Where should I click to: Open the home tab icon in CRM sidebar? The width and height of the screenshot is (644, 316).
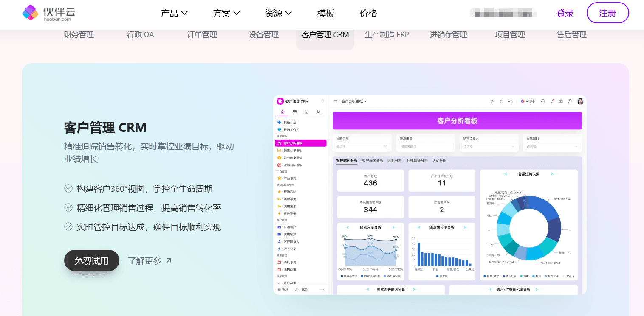click(282, 112)
